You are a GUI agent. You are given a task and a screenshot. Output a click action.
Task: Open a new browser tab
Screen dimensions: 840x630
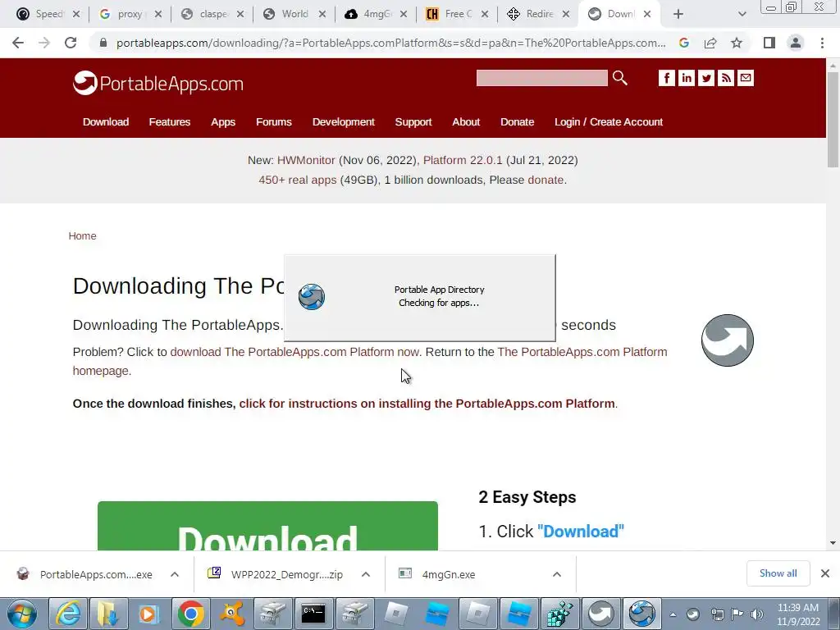click(x=678, y=14)
